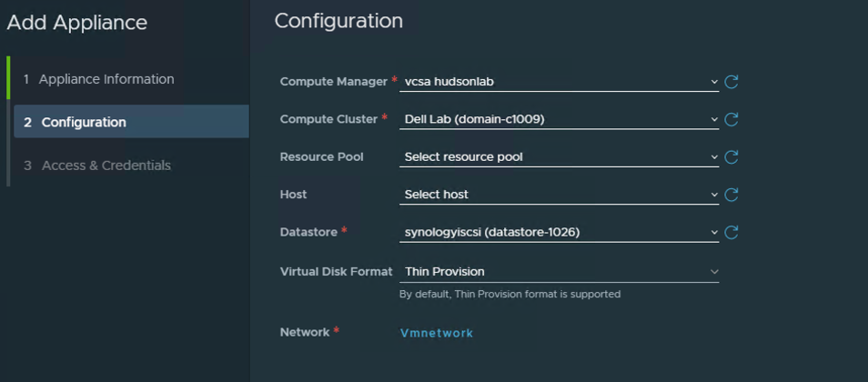Click the Datastore field label
The width and height of the screenshot is (868, 382).
(308, 232)
